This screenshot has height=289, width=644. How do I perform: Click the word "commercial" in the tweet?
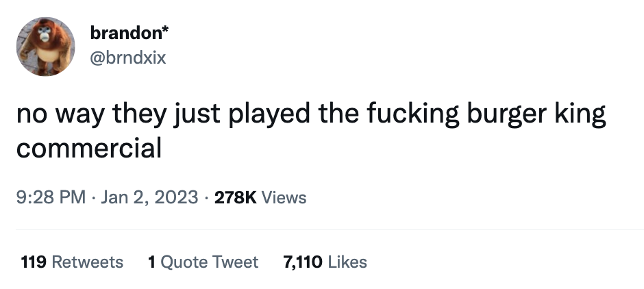click(x=89, y=147)
